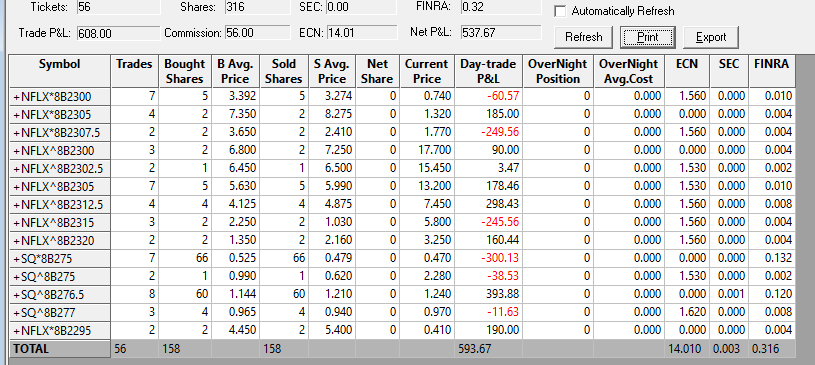Screen dimensions: 815x365
Task: Select the +NFLX*8B2307.5 symbol row
Action: 60,132
